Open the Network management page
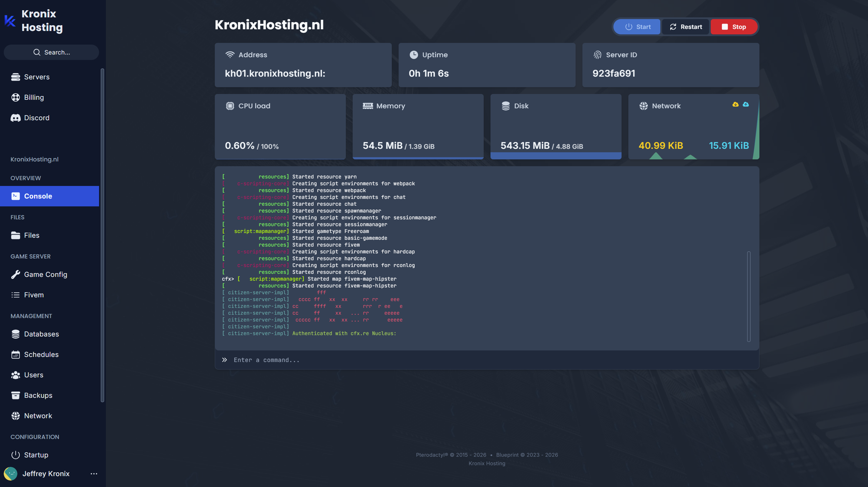The width and height of the screenshot is (868, 487). point(50,416)
